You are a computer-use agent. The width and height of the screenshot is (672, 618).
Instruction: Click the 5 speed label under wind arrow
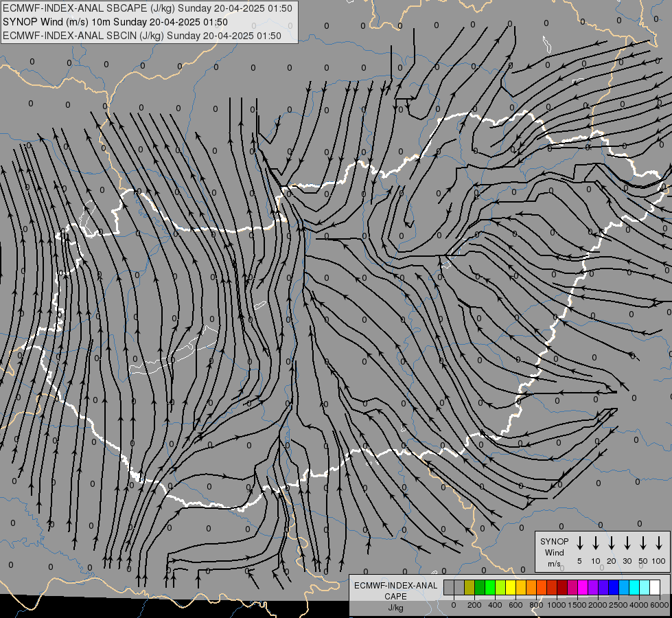(579, 561)
